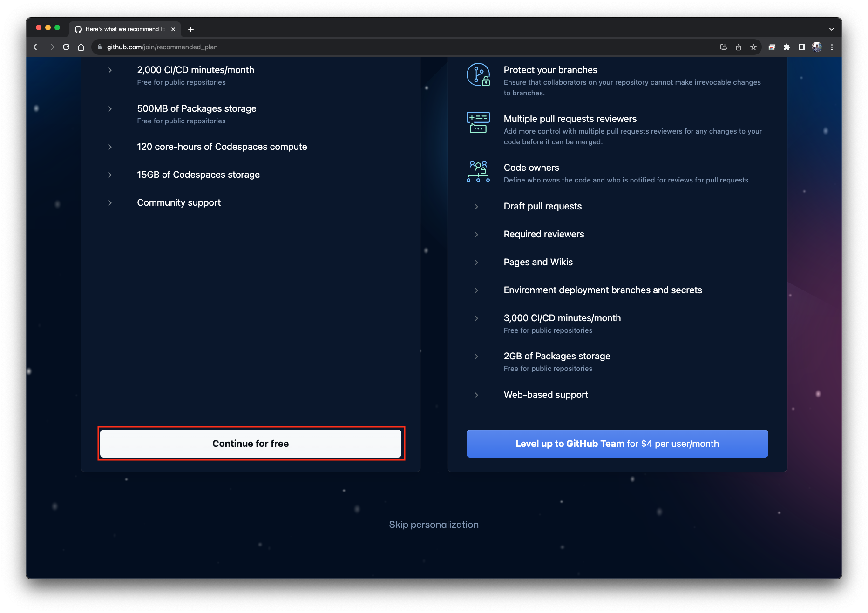Go to the browser home page
This screenshot has width=868, height=613.
click(x=81, y=47)
